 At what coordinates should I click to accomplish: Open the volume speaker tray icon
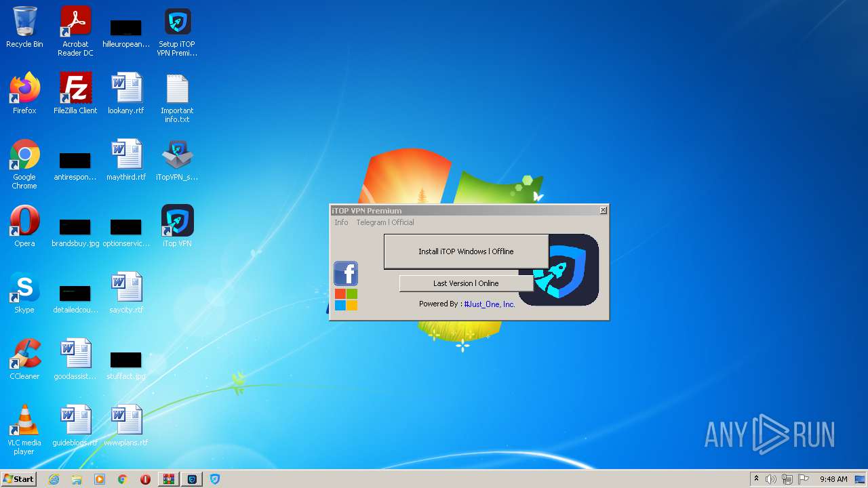click(770, 479)
